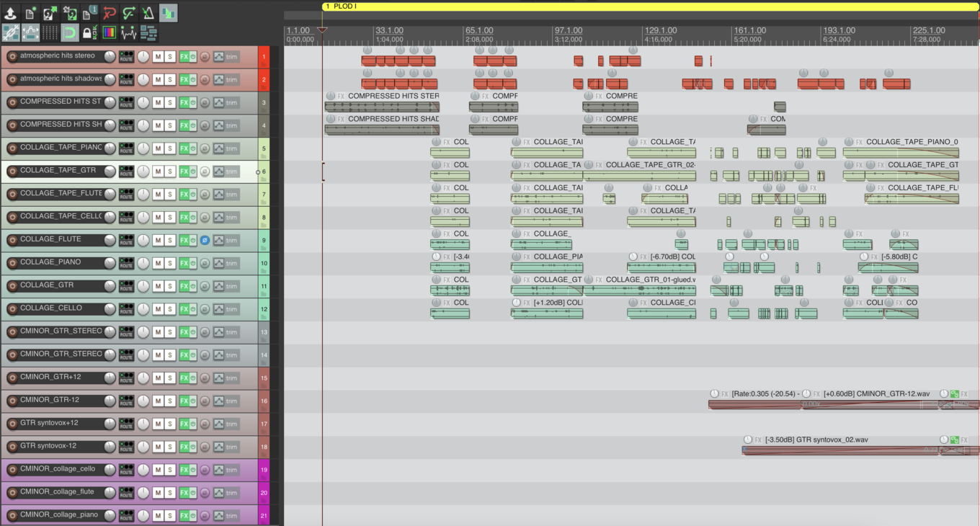The width and height of the screenshot is (980, 526).
Task: Click the metronome icon in the toolbar
Action: pyautogui.click(x=148, y=14)
